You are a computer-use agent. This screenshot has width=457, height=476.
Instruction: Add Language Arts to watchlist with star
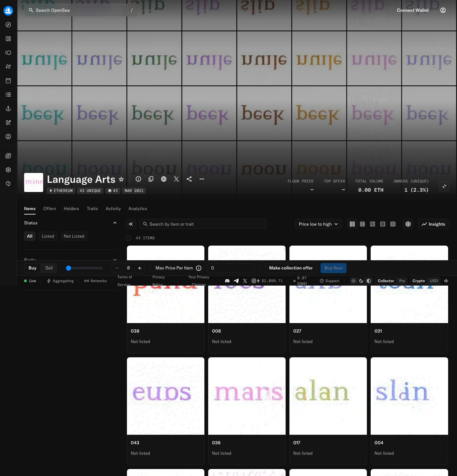(121, 179)
